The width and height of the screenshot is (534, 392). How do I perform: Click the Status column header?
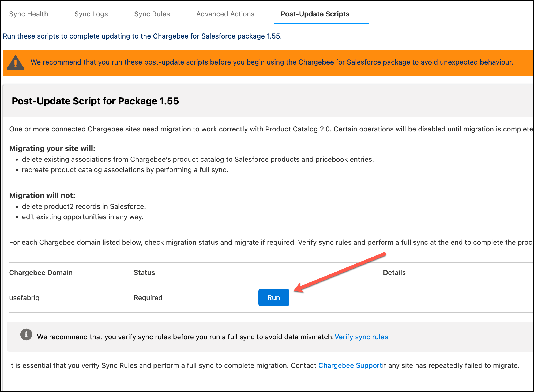(x=144, y=273)
